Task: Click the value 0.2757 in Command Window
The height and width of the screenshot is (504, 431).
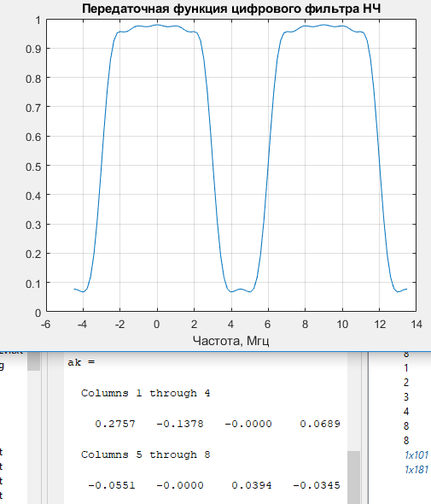Action: [115, 424]
